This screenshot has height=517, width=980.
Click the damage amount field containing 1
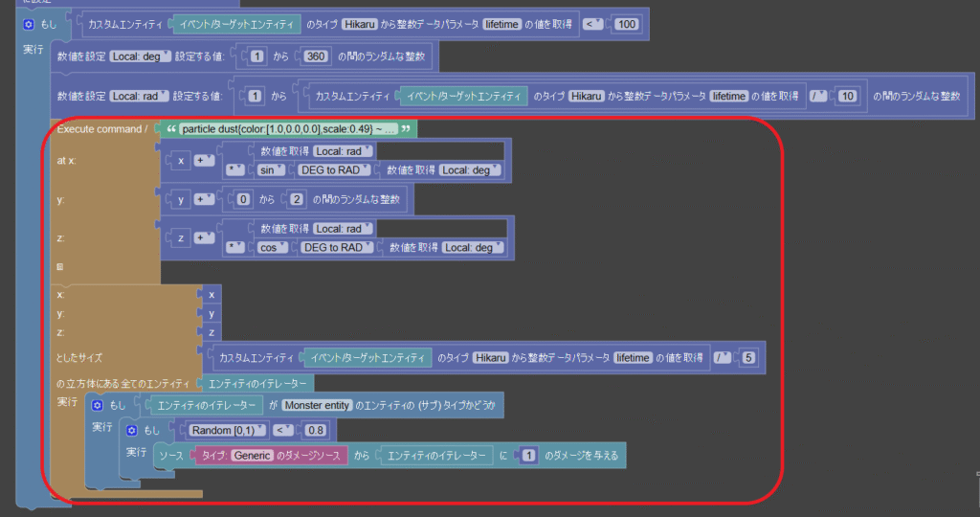pos(528,456)
